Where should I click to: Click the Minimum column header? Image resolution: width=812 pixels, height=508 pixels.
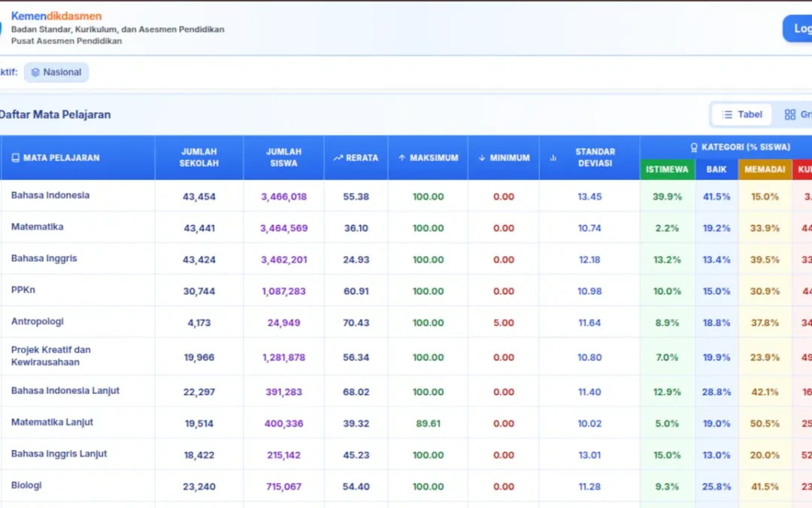pos(503,157)
